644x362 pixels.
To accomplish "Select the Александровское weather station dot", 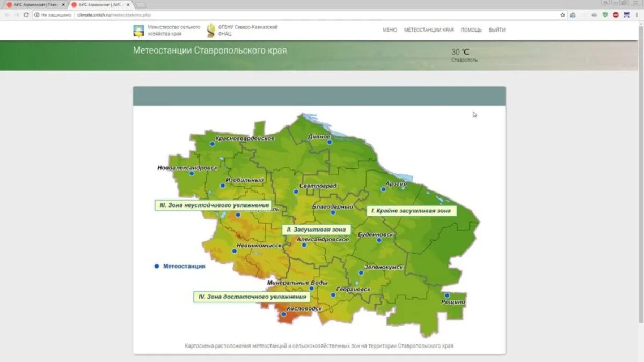I will click(x=304, y=245).
